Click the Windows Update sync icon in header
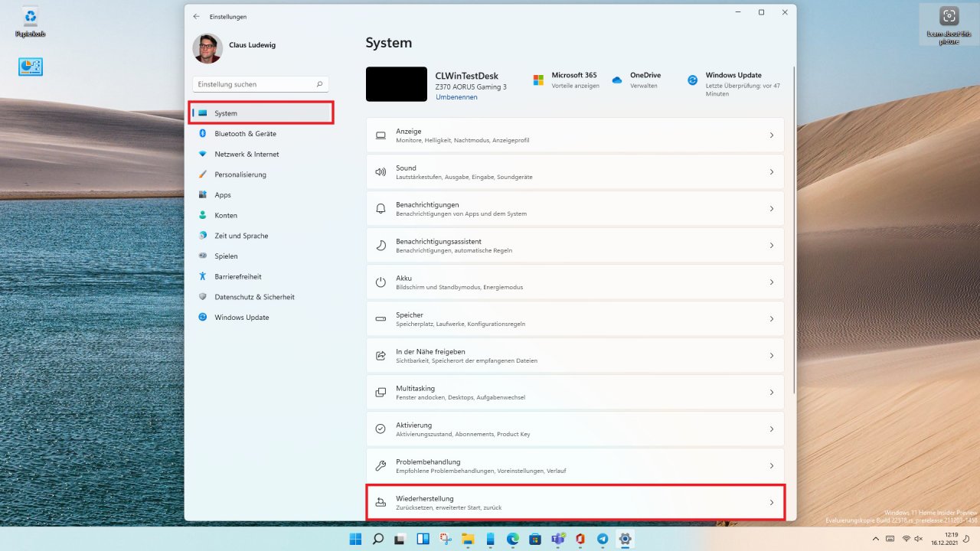 [692, 80]
